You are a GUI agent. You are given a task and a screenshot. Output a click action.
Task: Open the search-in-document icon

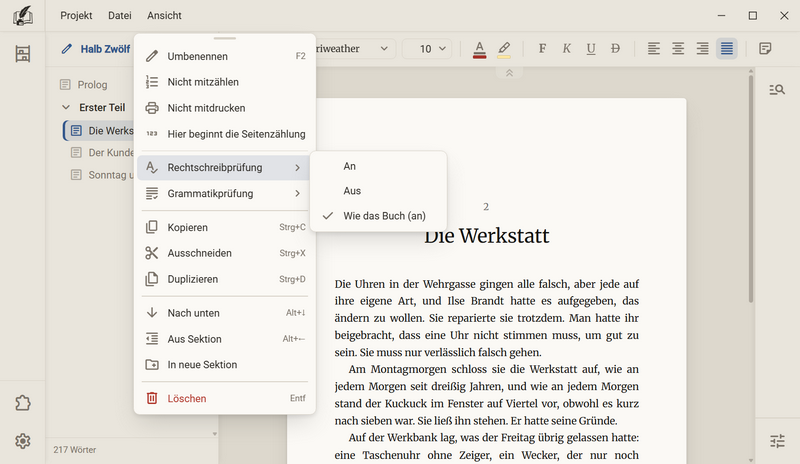[777, 90]
